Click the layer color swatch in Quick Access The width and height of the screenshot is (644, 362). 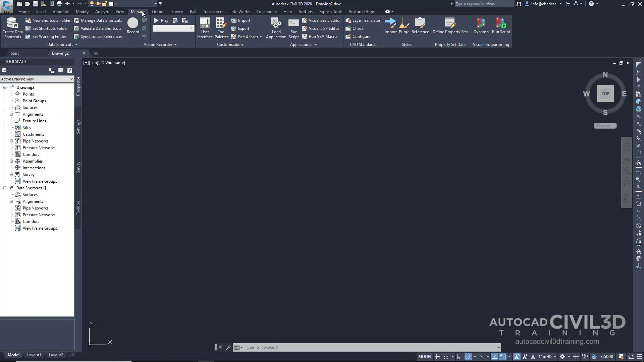(x=112, y=4)
